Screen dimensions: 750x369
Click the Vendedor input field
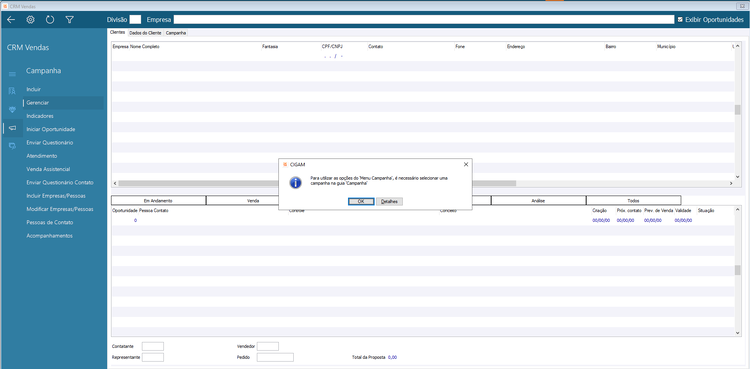268,346
